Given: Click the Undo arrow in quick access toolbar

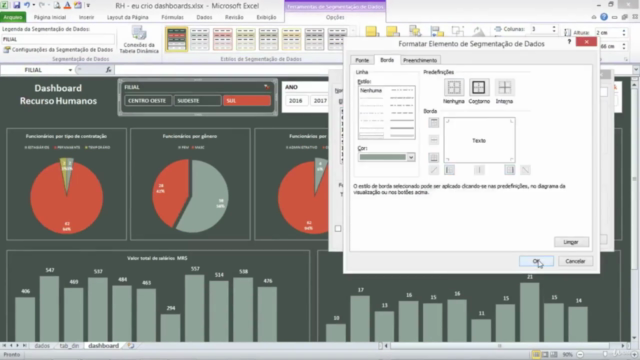Looking at the screenshot, I should click(27, 5).
